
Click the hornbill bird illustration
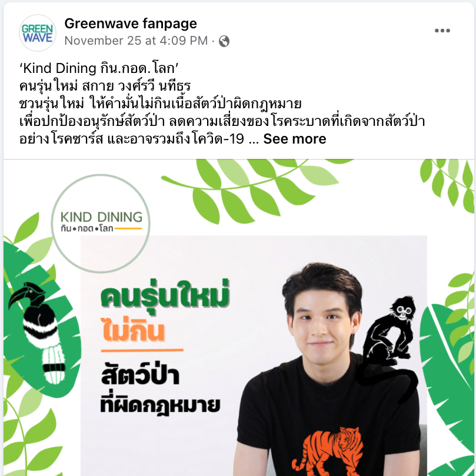38,332
